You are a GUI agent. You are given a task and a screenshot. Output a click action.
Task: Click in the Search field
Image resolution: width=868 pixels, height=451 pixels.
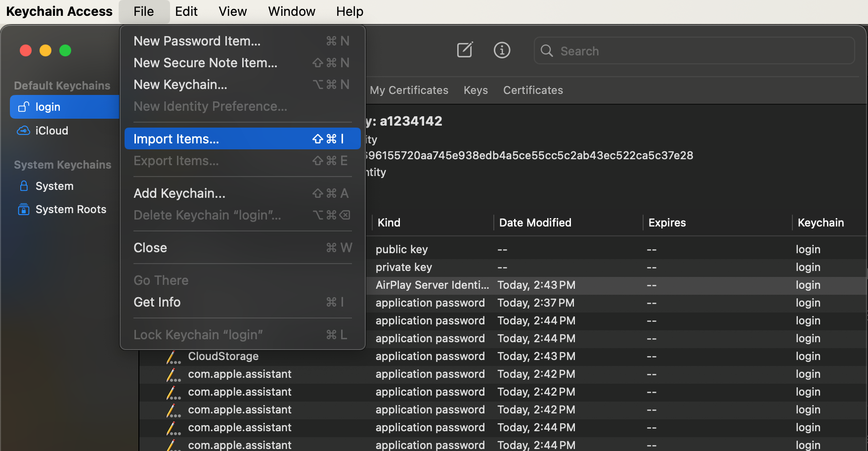pos(694,50)
